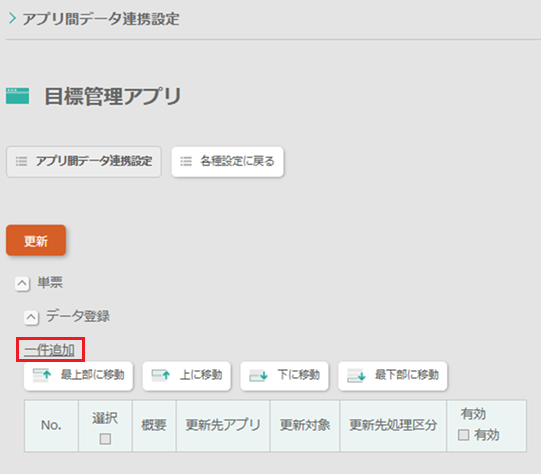Click the list icon in 各種設定に戻る button
This screenshot has height=474, width=541.
(x=186, y=161)
